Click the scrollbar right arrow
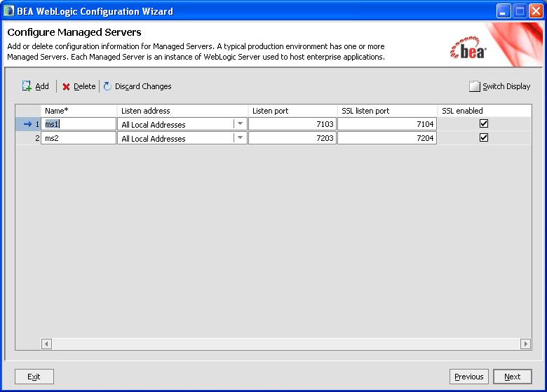The width and height of the screenshot is (547, 392). pos(526,344)
